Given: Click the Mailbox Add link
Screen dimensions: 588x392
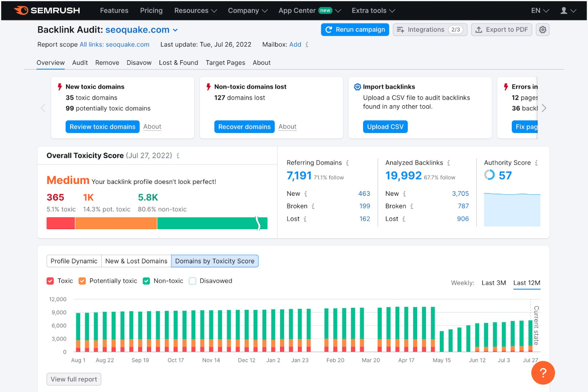Looking at the screenshot, I should tap(295, 44).
